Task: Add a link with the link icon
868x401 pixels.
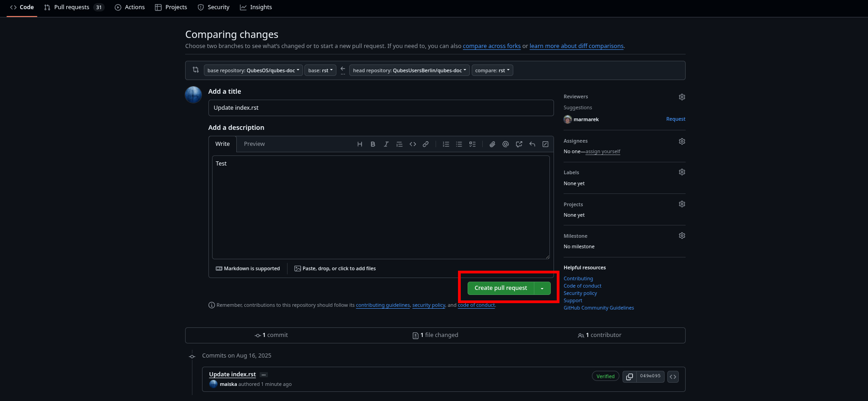Action: pyautogui.click(x=426, y=144)
